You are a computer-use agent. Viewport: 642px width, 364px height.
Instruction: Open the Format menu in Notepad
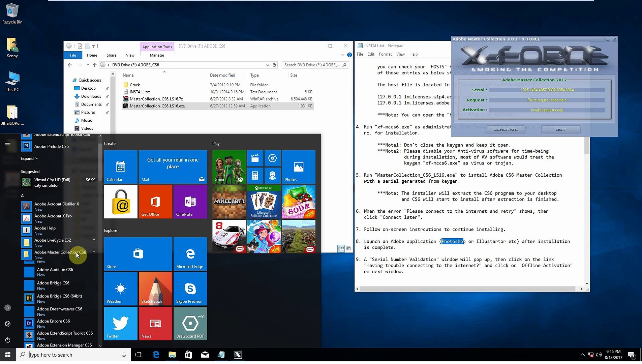[x=385, y=54]
